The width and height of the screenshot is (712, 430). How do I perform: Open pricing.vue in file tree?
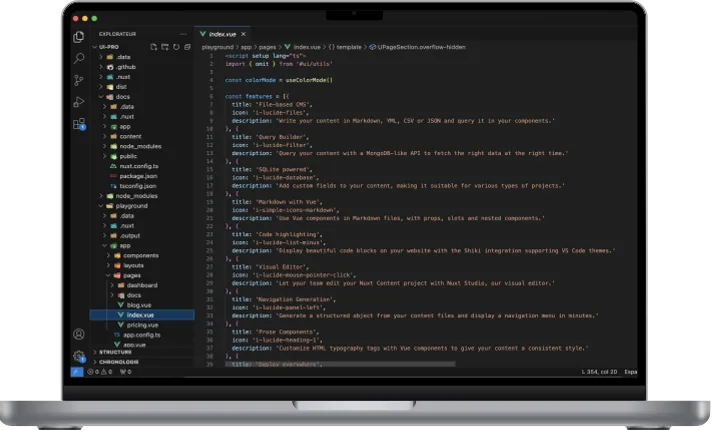143,325
